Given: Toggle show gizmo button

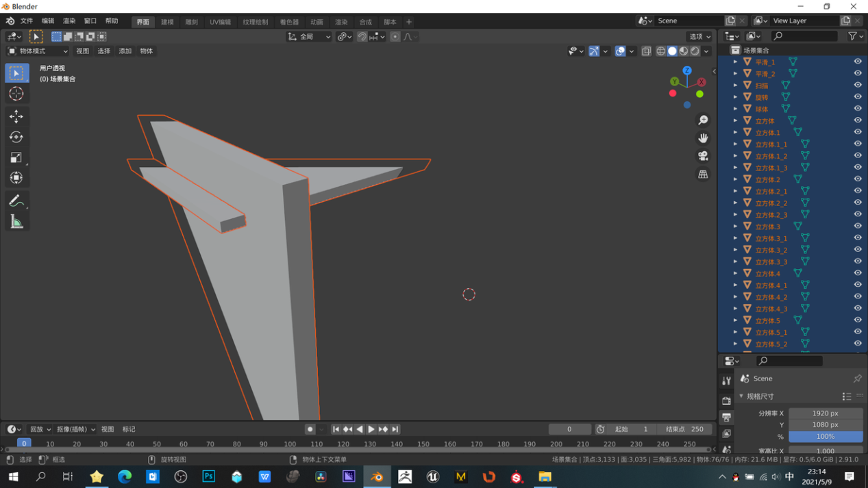Looking at the screenshot, I should (x=594, y=51).
